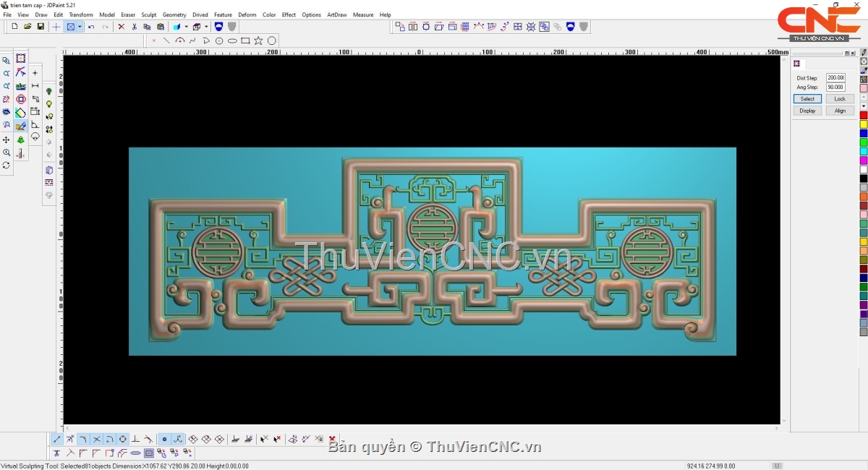Toggle the grid point snap (square dot)
Image resolution: width=868 pixels, height=470 pixels.
click(x=165, y=439)
